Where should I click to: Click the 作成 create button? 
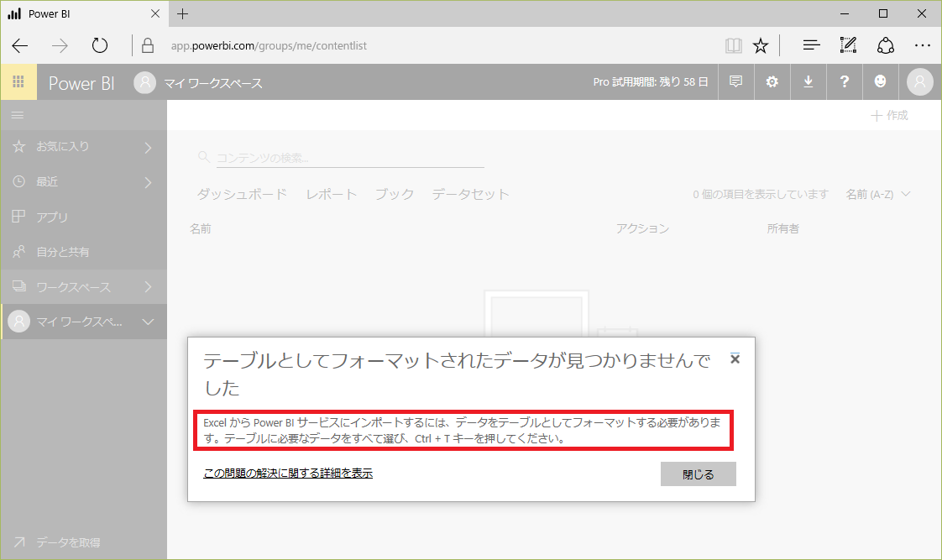(x=890, y=115)
